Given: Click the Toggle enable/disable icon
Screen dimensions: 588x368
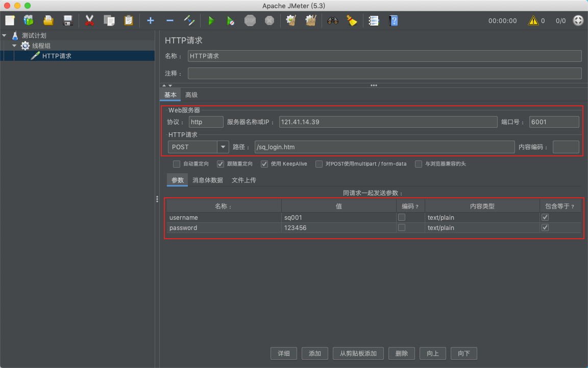Looking at the screenshot, I should click(189, 20).
